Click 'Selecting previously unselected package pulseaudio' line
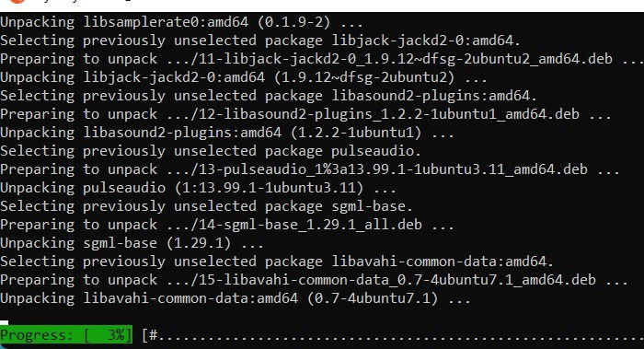This screenshot has width=644, height=349. point(211,151)
